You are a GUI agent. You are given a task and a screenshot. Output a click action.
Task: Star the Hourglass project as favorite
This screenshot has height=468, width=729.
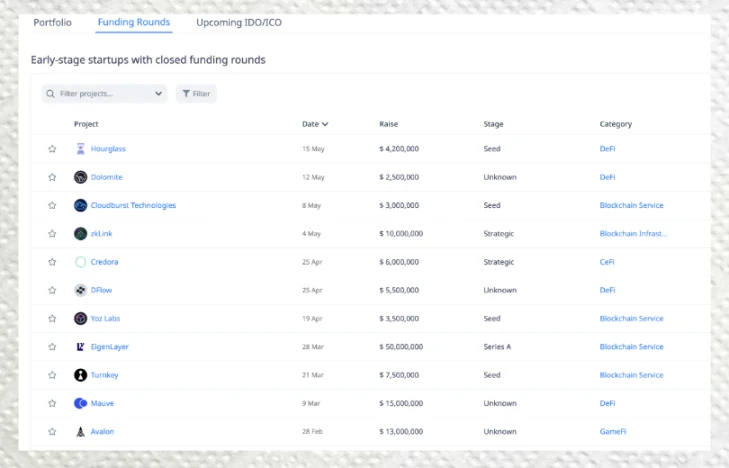52,149
